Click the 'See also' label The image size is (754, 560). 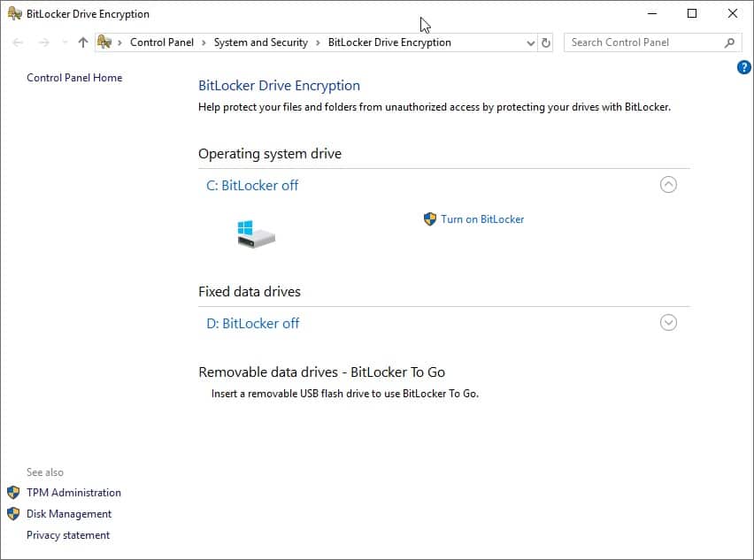click(x=45, y=472)
